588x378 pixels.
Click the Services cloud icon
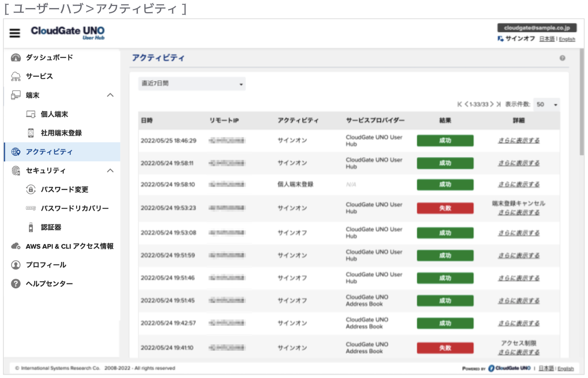point(16,76)
